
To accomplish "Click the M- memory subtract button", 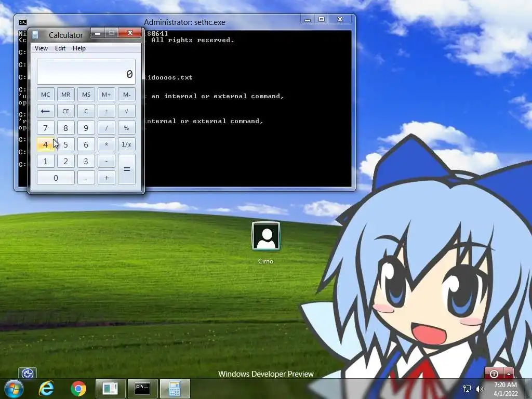I will pyautogui.click(x=127, y=95).
